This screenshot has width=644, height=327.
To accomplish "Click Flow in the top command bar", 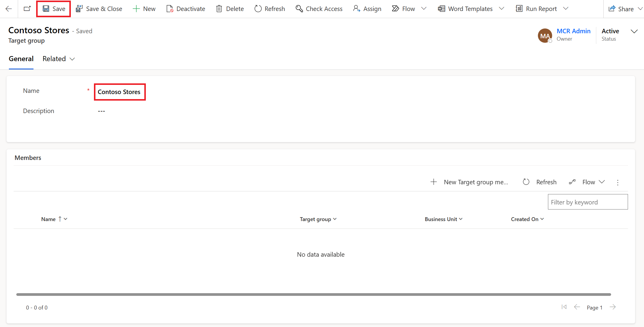I will click(403, 9).
